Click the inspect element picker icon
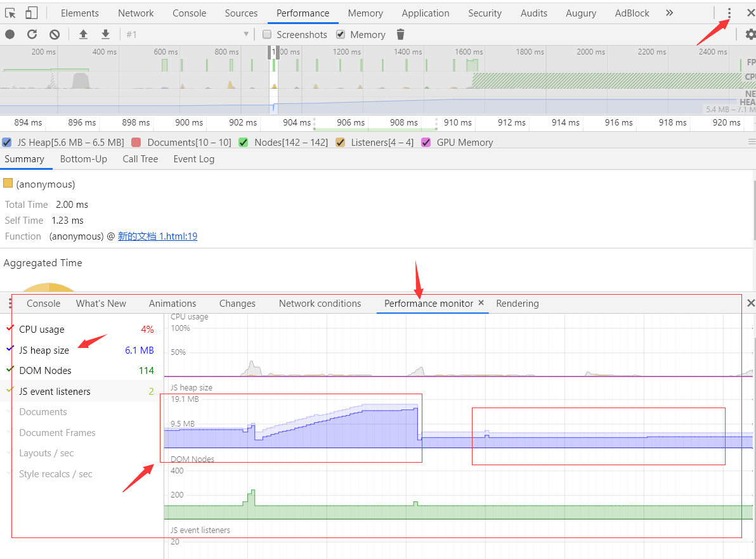The image size is (756, 559). (11, 13)
